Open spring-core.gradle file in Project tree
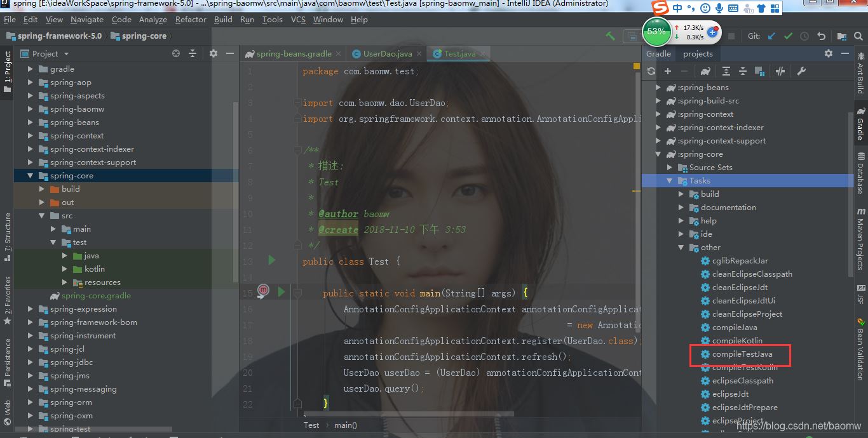 [96, 296]
